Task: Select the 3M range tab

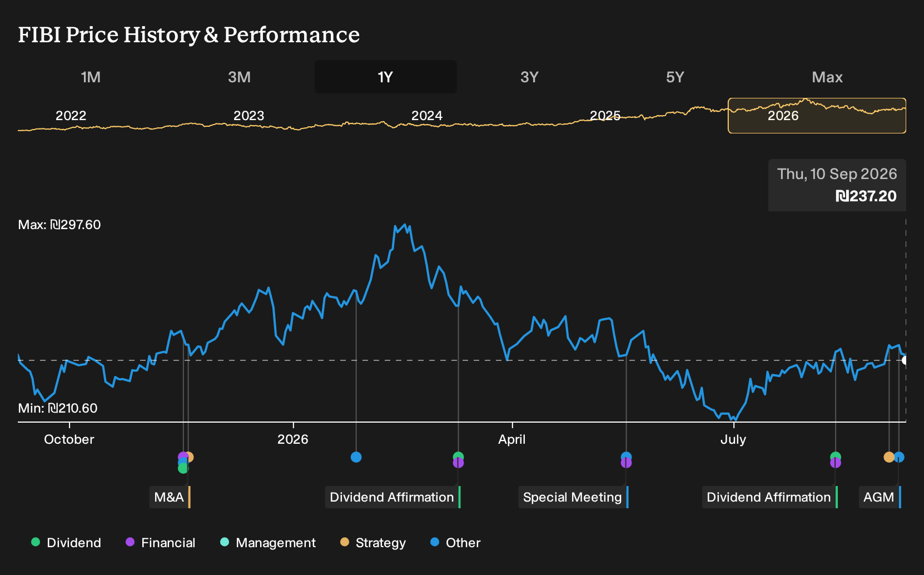Action: click(239, 77)
